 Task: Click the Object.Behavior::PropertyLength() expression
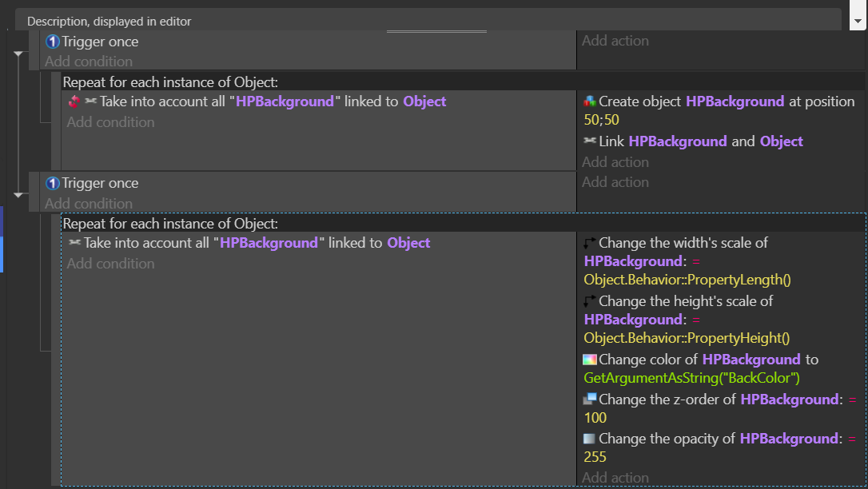[x=687, y=280]
